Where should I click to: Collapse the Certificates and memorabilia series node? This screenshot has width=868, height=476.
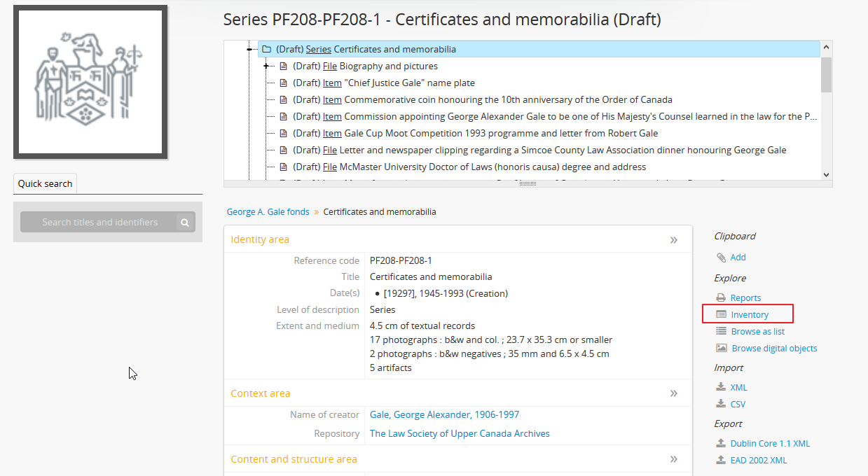[249, 50]
